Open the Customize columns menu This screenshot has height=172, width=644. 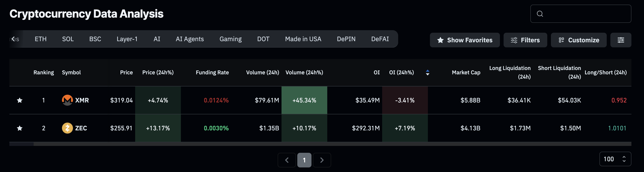click(x=579, y=40)
